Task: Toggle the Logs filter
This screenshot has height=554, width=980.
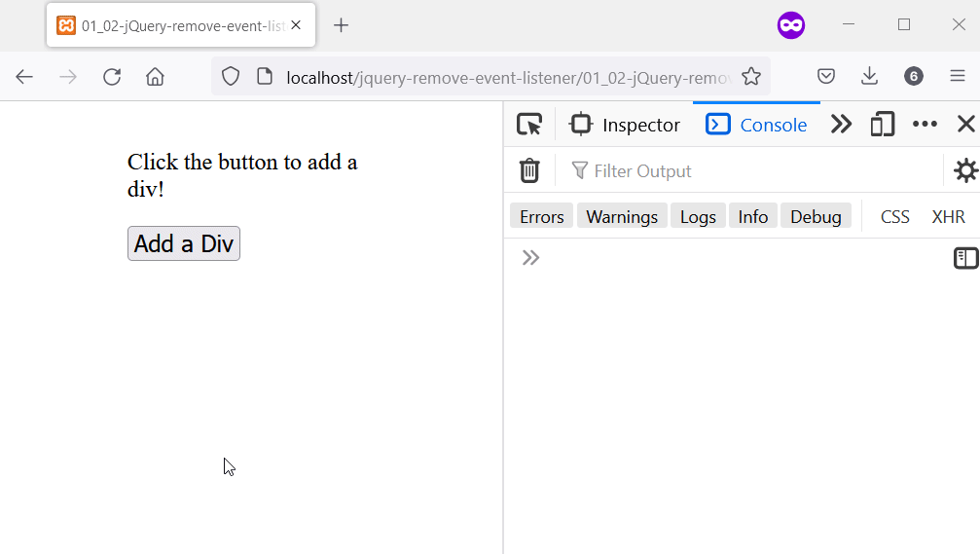Action: (698, 216)
